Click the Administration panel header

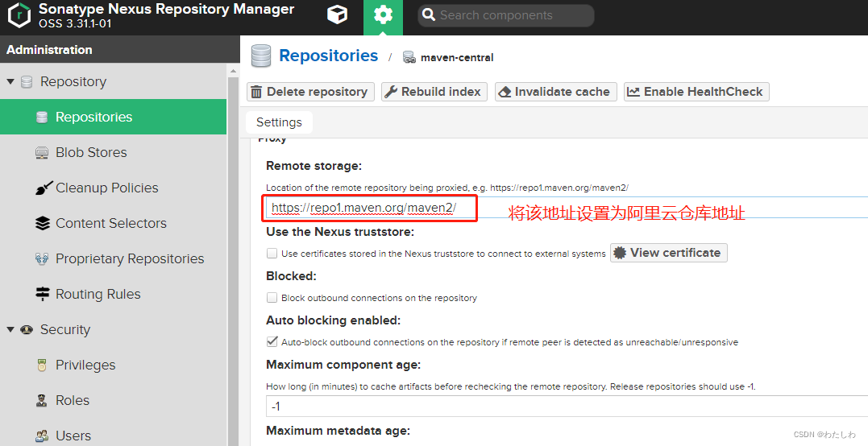pos(119,49)
